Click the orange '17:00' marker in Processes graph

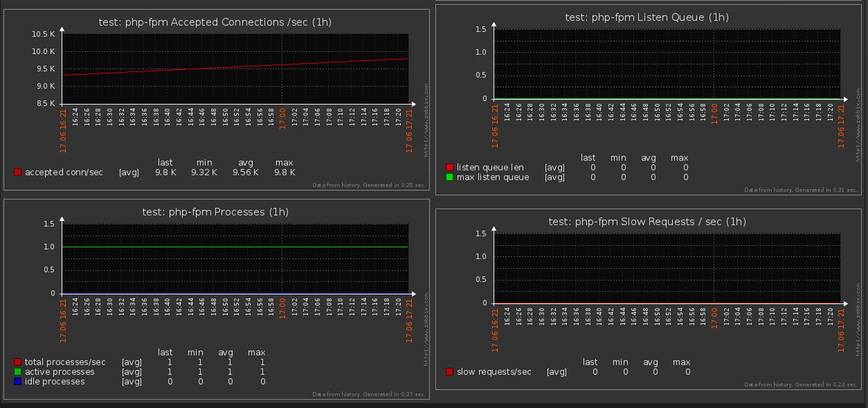[282, 308]
